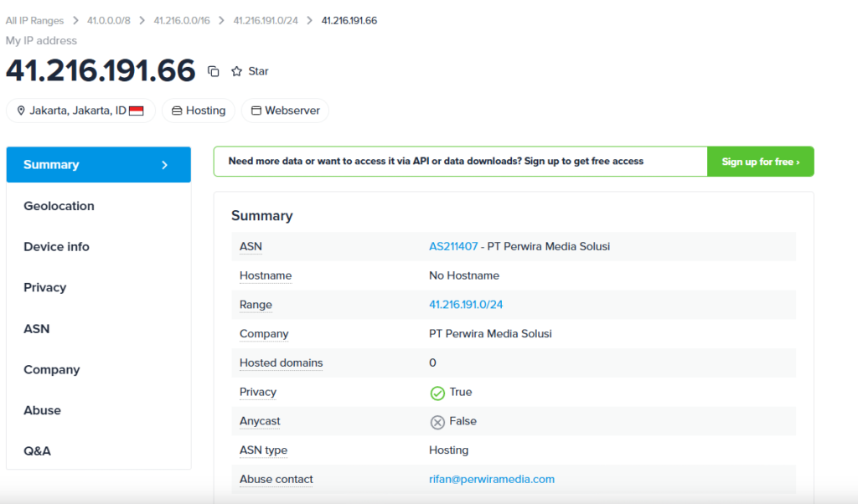
Task: Open the 41.216.191.0/24 range link
Action: 466,304
